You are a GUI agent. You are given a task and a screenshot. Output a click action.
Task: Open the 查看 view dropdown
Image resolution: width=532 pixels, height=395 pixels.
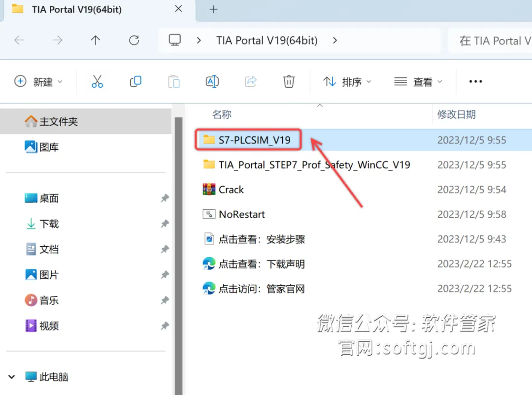point(418,81)
